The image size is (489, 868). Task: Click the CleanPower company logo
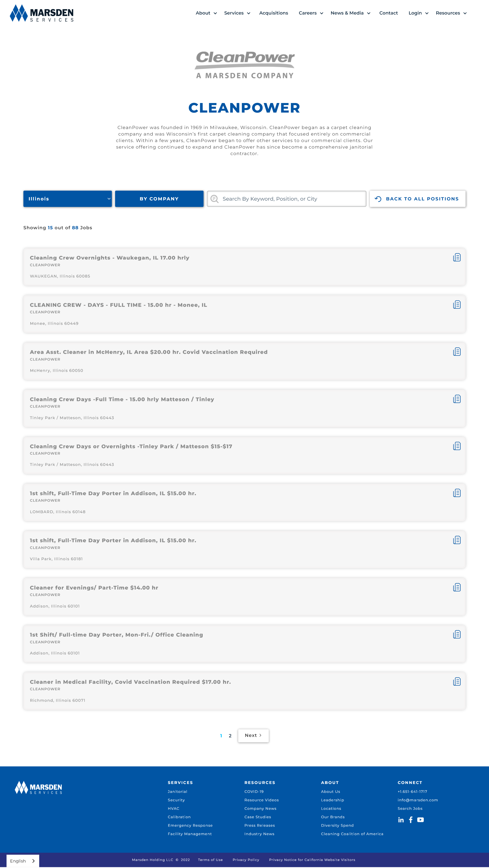point(244,65)
